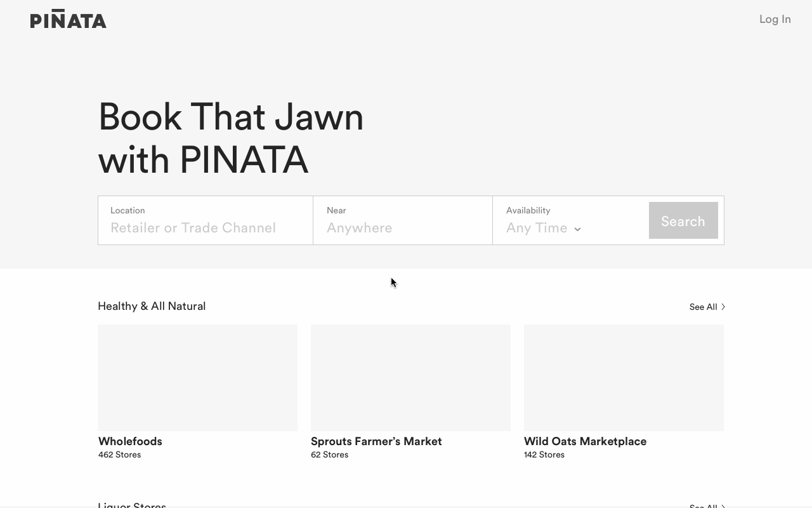Screen dimensions: 812x508
Task: Open the Sprouts Farmer's Market thumbnail
Action: coord(410,378)
